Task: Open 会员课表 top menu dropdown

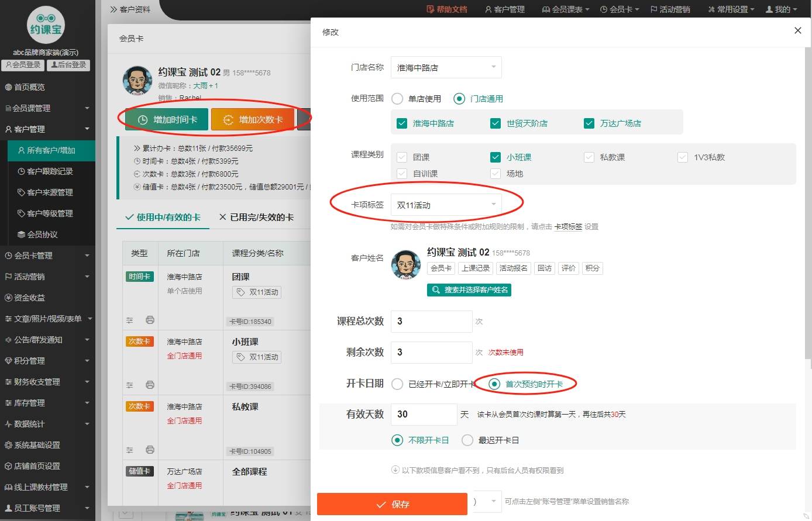Action: click(566, 9)
